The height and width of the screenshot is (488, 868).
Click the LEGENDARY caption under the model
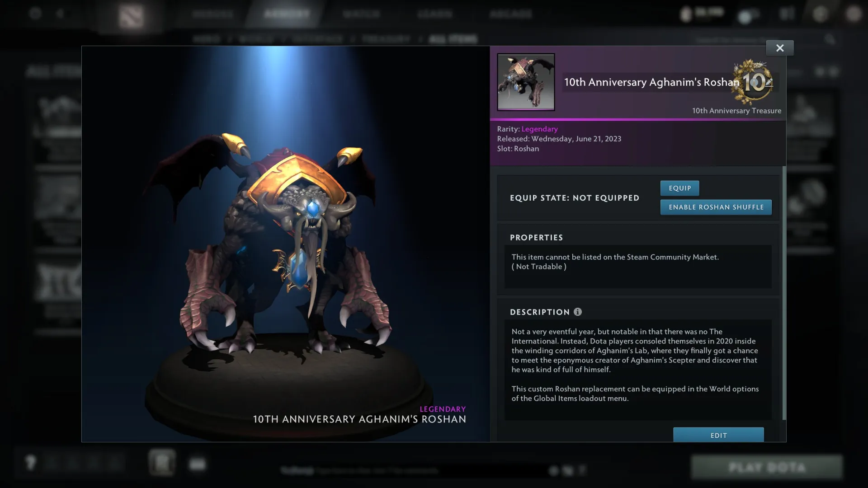(x=443, y=409)
